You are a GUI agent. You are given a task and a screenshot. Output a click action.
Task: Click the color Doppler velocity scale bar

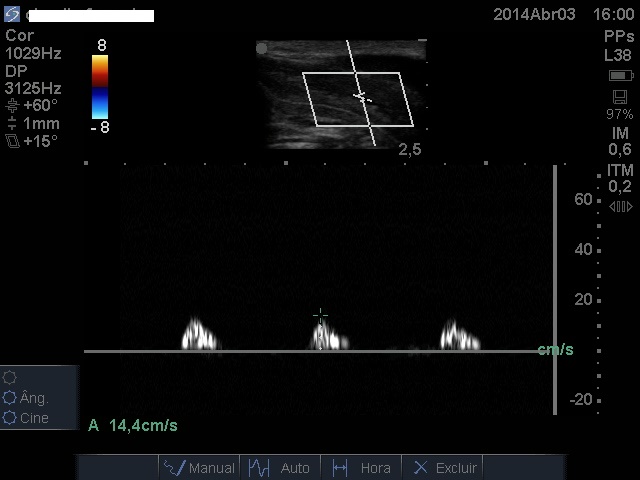[x=100, y=87]
